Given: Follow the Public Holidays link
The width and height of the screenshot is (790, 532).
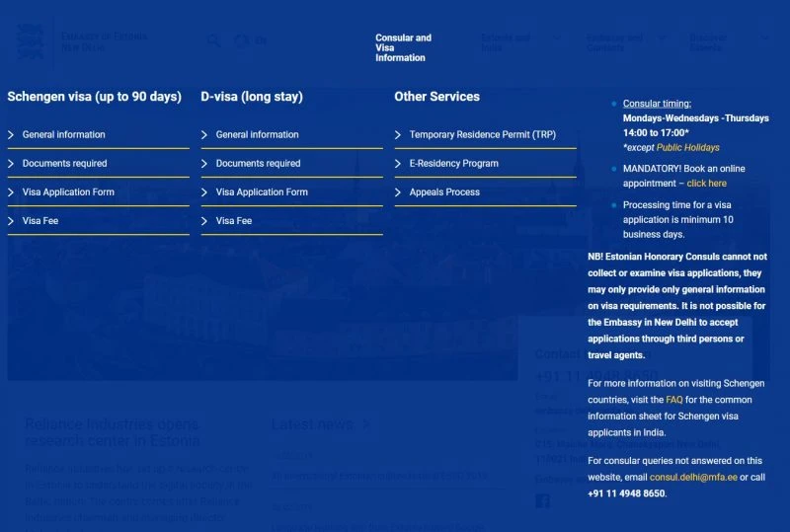Looking at the screenshot, I should click(x=687, y=148).
